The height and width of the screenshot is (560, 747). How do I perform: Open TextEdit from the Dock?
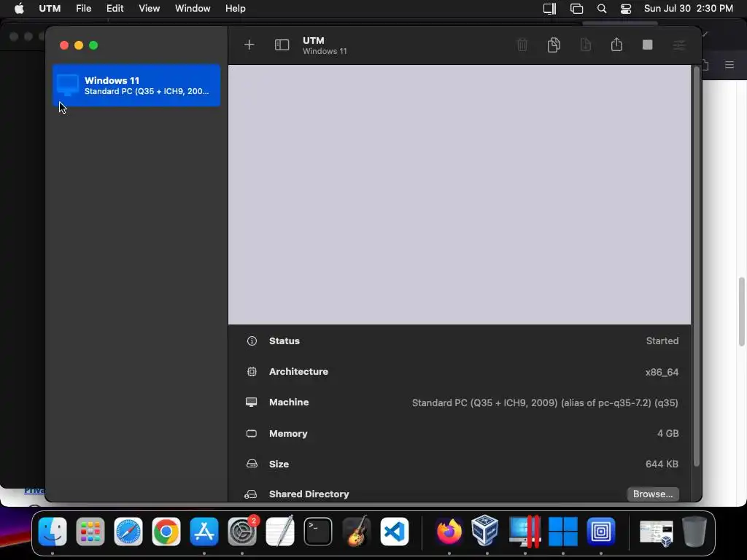[x=280, y=532]
